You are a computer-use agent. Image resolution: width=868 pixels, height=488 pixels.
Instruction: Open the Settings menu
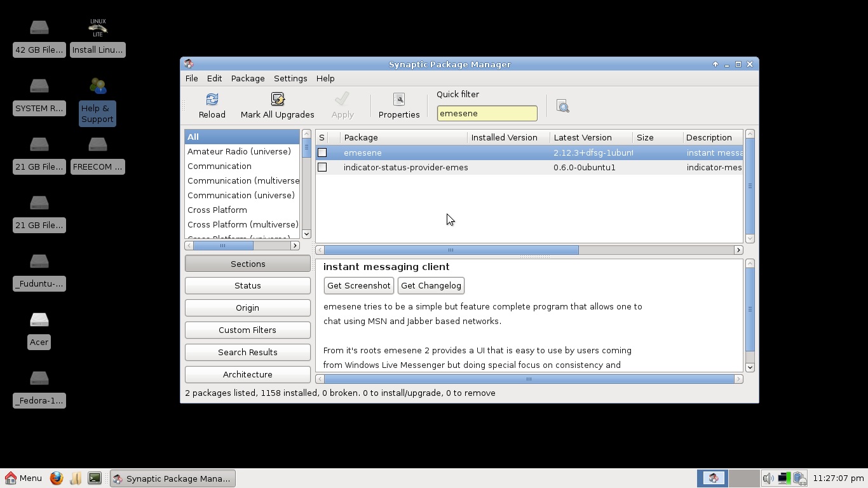point(290,78)
